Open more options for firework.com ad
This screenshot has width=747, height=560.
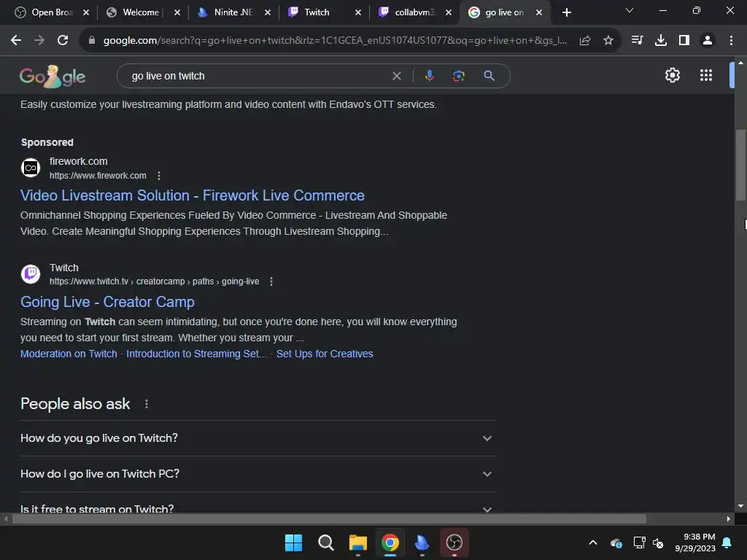pyautogui.click(x=159, y=176)
